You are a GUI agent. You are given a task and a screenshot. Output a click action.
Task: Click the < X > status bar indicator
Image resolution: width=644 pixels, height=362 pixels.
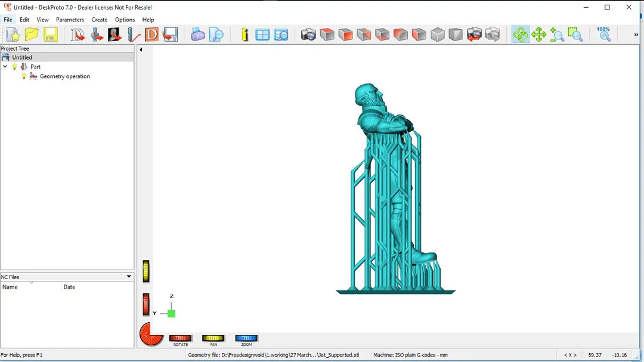click(570, 355)
